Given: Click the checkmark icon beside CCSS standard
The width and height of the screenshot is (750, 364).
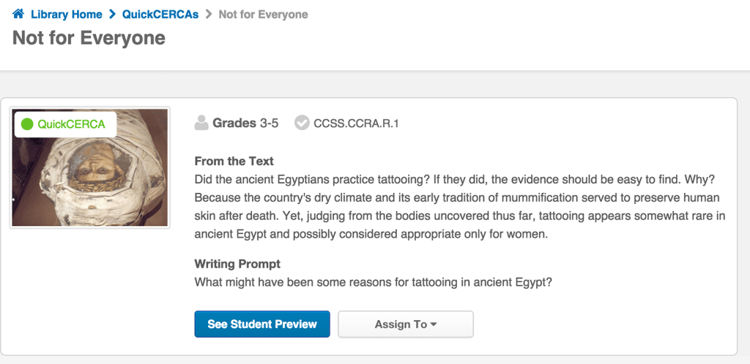Looking at the screenshot, I should pos(302,123).
